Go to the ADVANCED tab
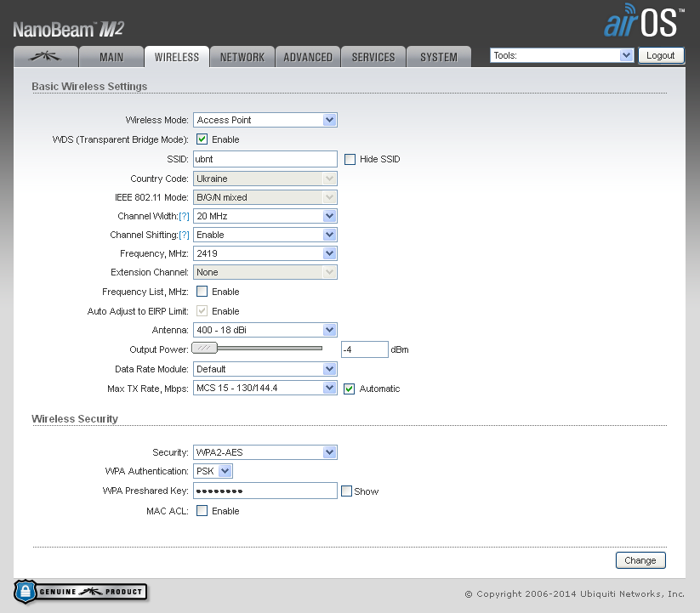This screenshot has width=700, height=613. [x=308, y=57]
